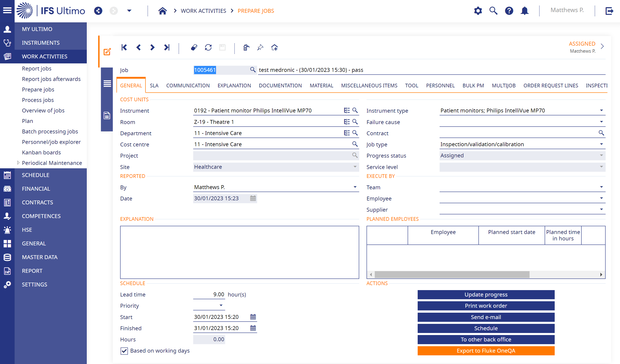
Task: Click the Print work order button
Action: tap(486, 306)
